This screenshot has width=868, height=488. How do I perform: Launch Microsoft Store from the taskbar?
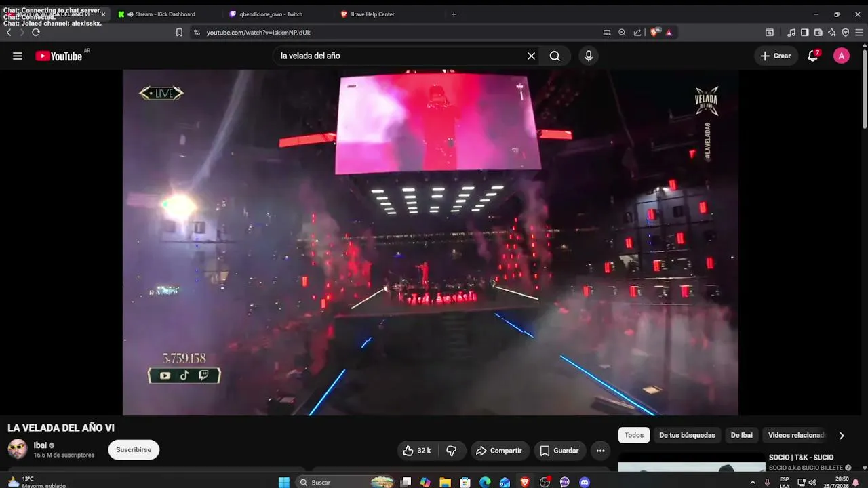[465, 482]
